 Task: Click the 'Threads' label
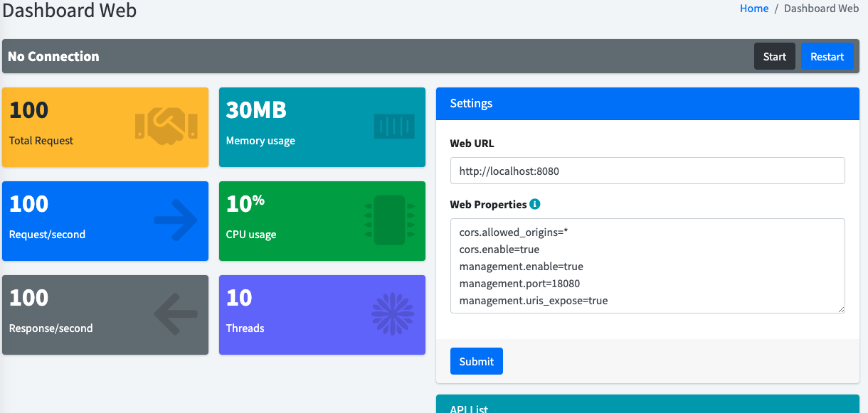tap(245, 328)
